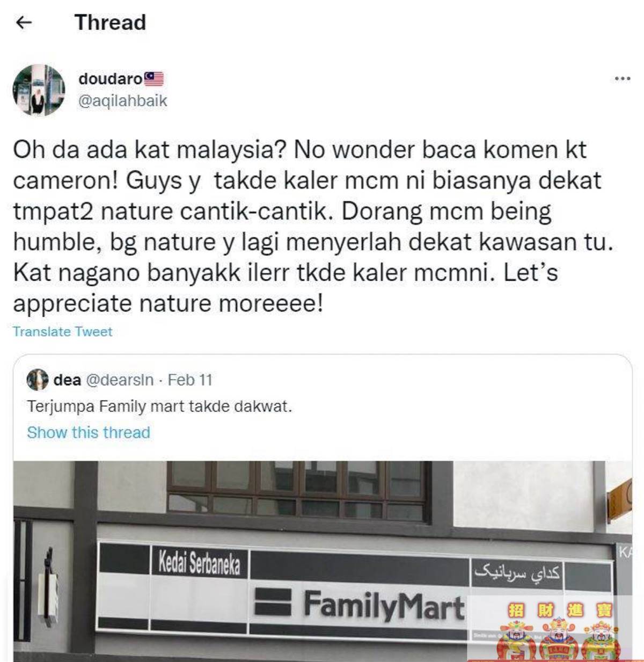Click the Malaysia flag emoji beside doudaro

pos(154,79)
